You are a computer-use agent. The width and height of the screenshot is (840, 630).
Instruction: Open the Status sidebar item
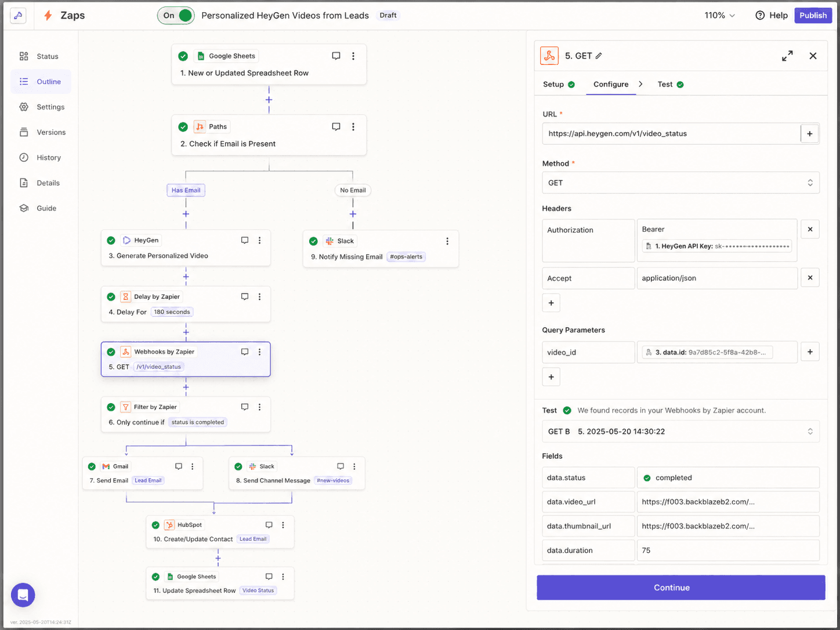coord(39,56)
